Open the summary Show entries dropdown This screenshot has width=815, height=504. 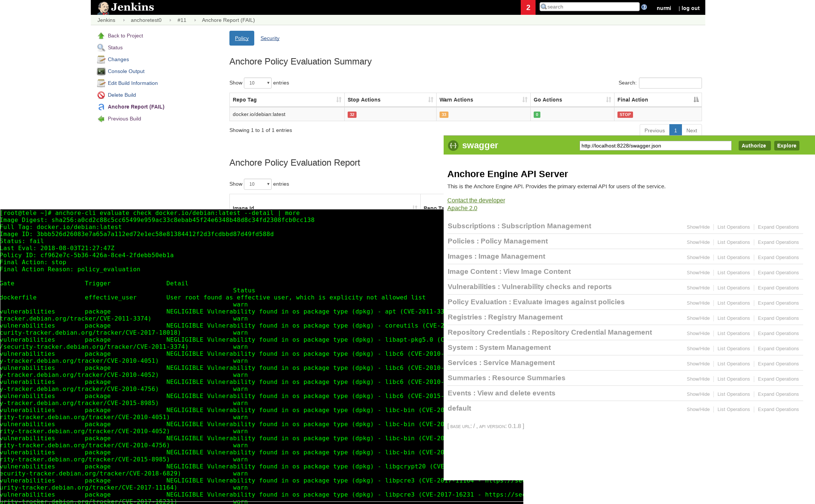click(258, 83)
